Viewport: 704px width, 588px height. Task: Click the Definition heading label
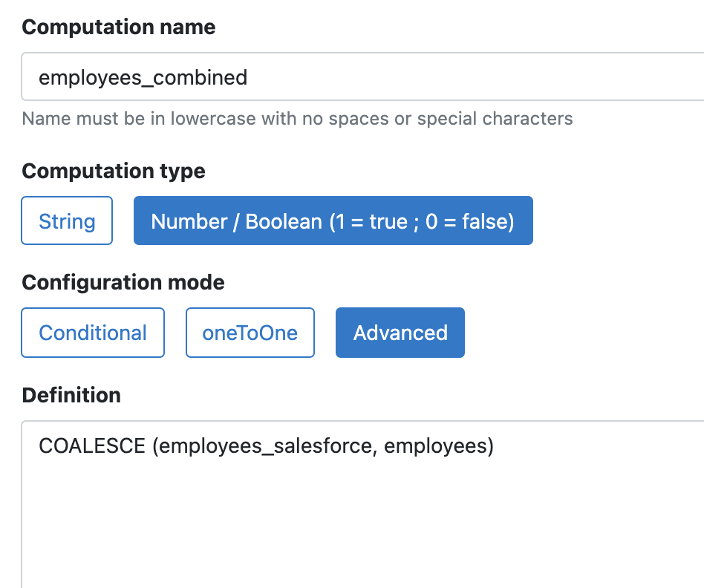click(71, 396)
